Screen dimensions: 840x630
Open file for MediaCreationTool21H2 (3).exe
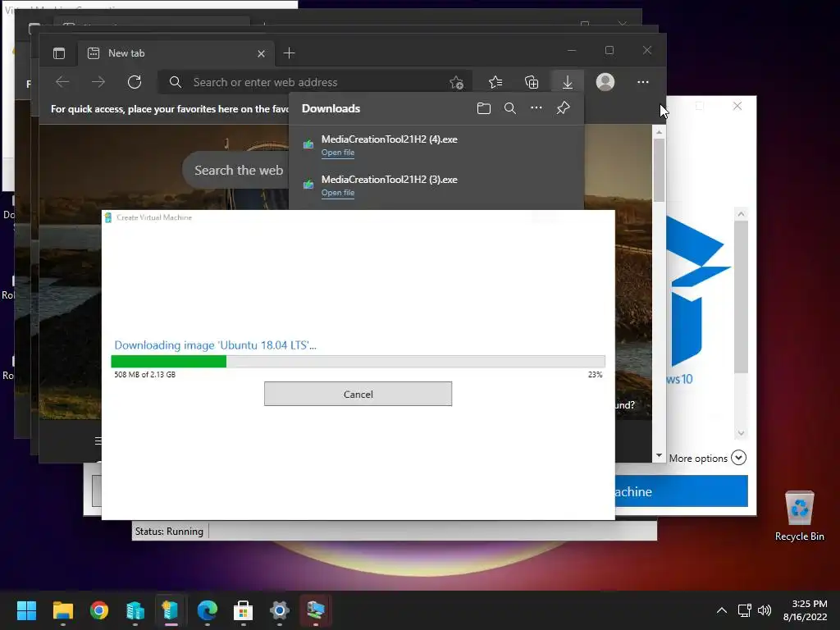click(337, 193)
